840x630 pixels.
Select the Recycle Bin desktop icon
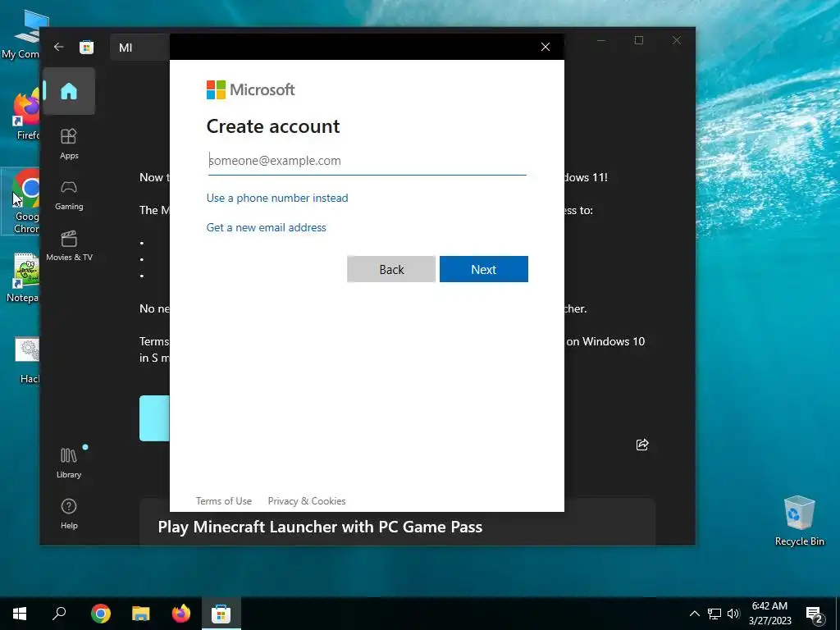(x=799, y=521)
